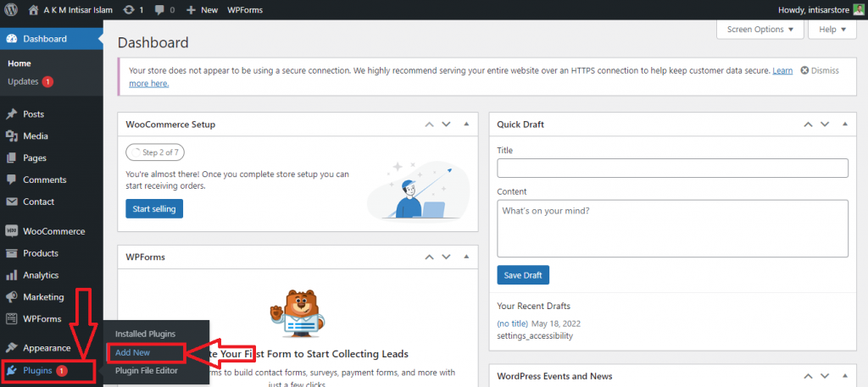Click into the Quick Draft Title field
Screen dimensions: 868x387
click(672, 168)
